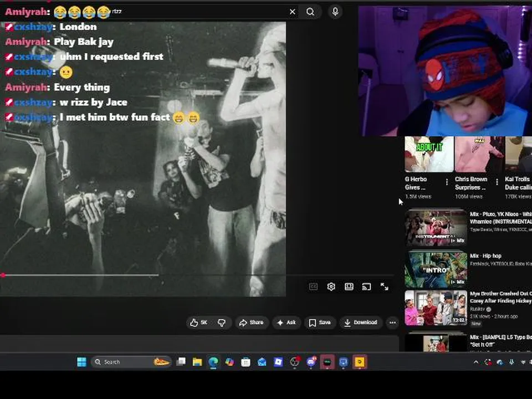This screenshot has height=399, width=532.
Task: Open the Windows Start menu
Action: point(82,362)
